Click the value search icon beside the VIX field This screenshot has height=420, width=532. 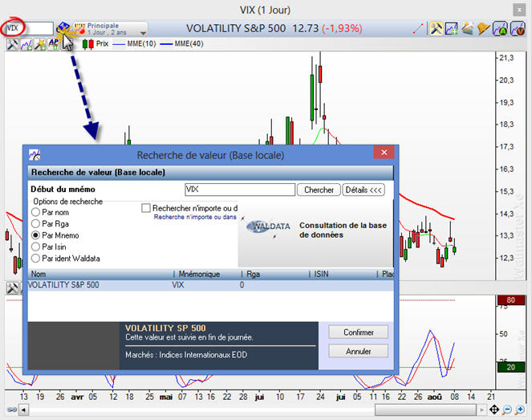coord(63,28)
